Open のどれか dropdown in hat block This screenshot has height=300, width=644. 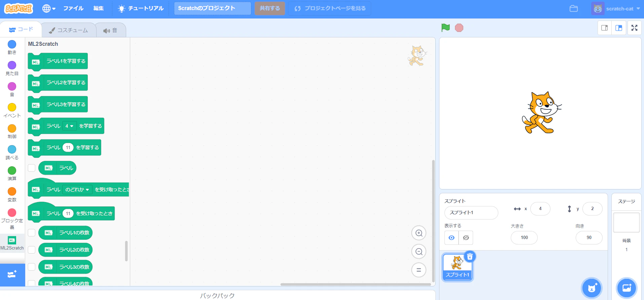point(77,190)
